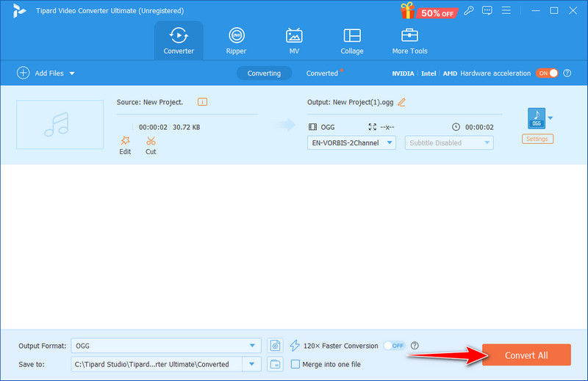Maximize the Tipard window

(554, 10)
